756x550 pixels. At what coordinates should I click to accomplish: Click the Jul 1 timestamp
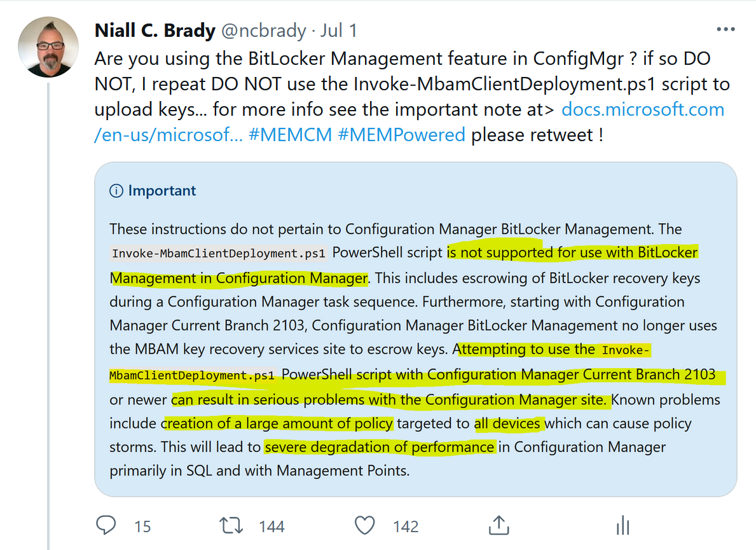[x=339, y=31]
